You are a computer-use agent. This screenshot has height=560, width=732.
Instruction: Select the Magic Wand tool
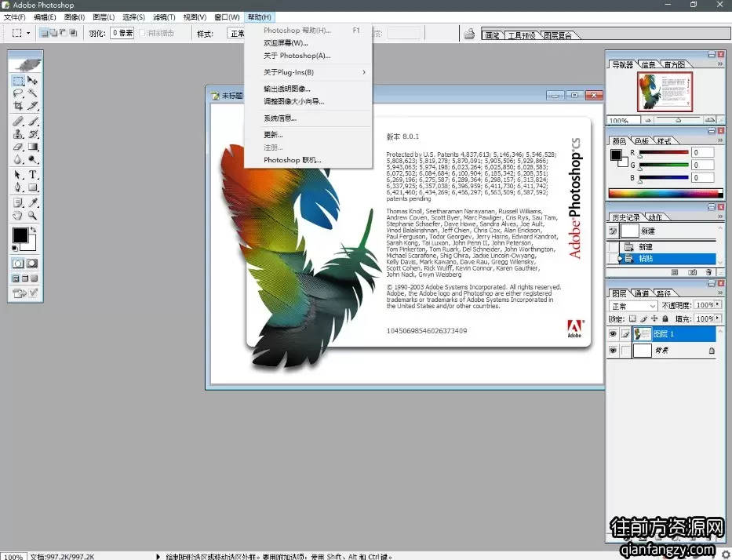point(32,93)
